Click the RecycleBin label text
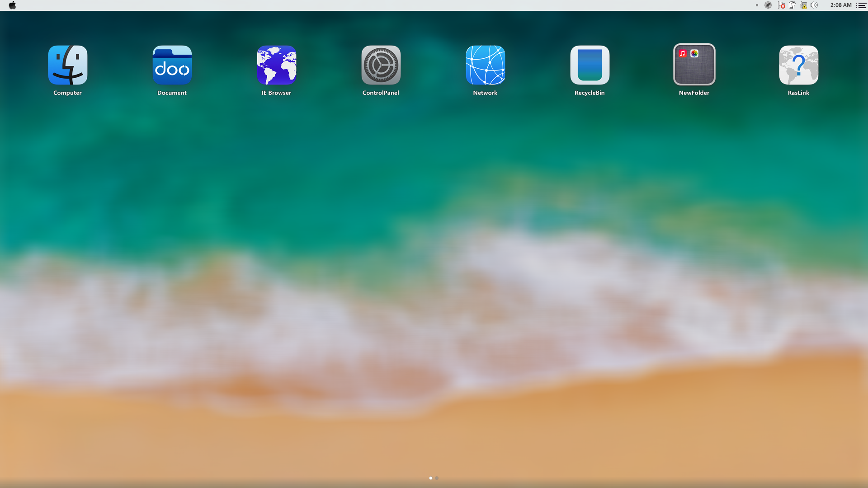Viewport: 868px width, 488px height. click(x=590, y=93)
